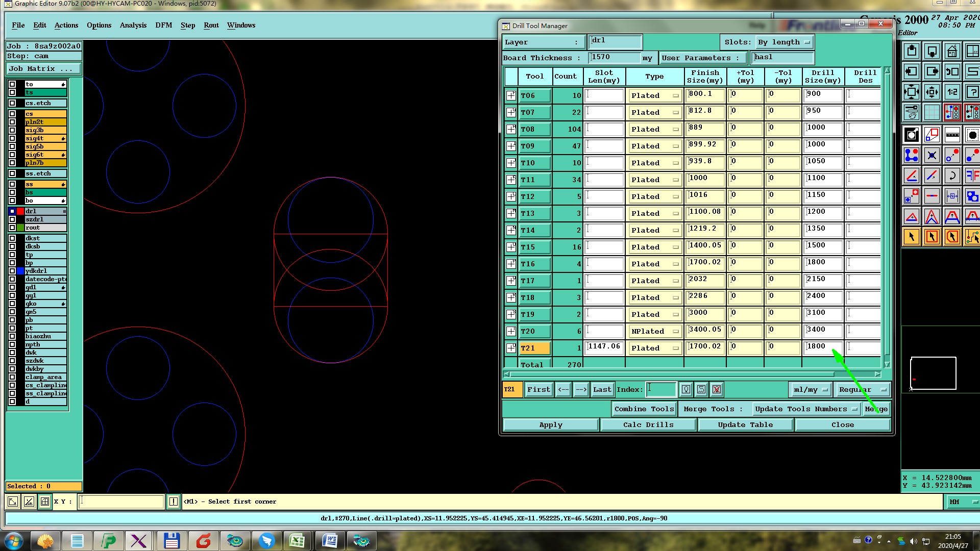Screen dimensions: 980x551
Task: Open the DFM menu
Action: [163, 25]
